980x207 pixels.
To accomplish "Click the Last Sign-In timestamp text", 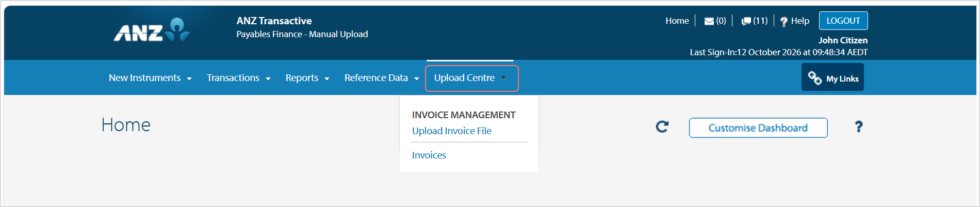I will pyautogui.click(x=779, y=53).
